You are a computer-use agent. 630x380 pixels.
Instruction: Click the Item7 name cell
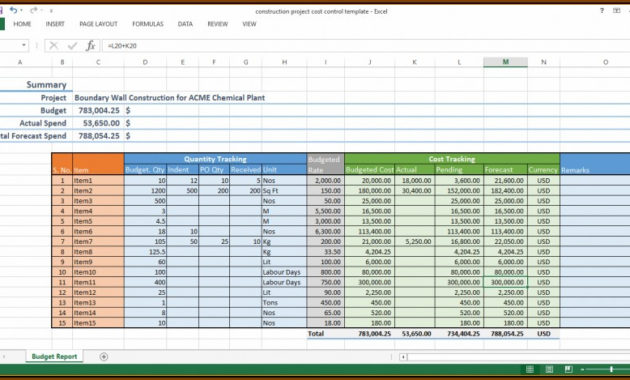pos(98,242)
